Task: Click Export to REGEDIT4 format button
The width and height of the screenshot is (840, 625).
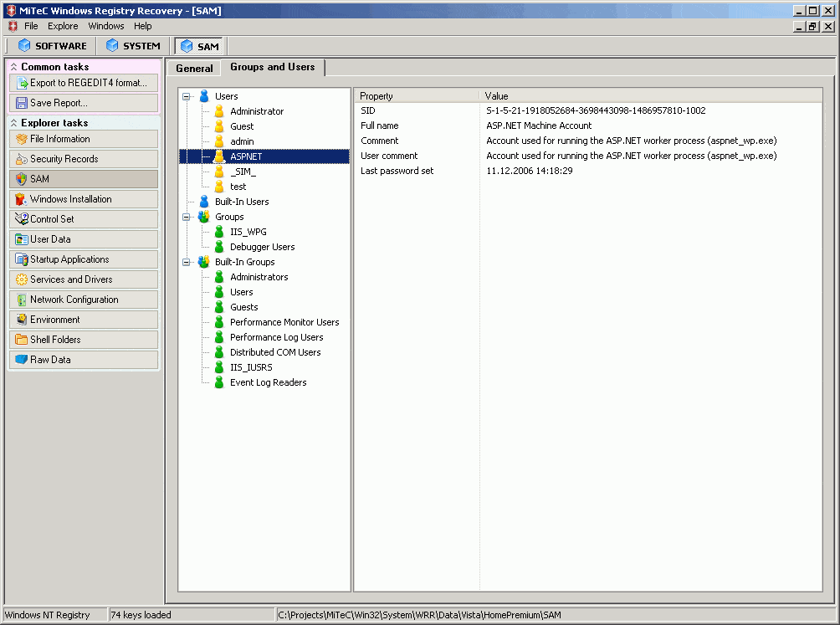Action: point(83,83)
